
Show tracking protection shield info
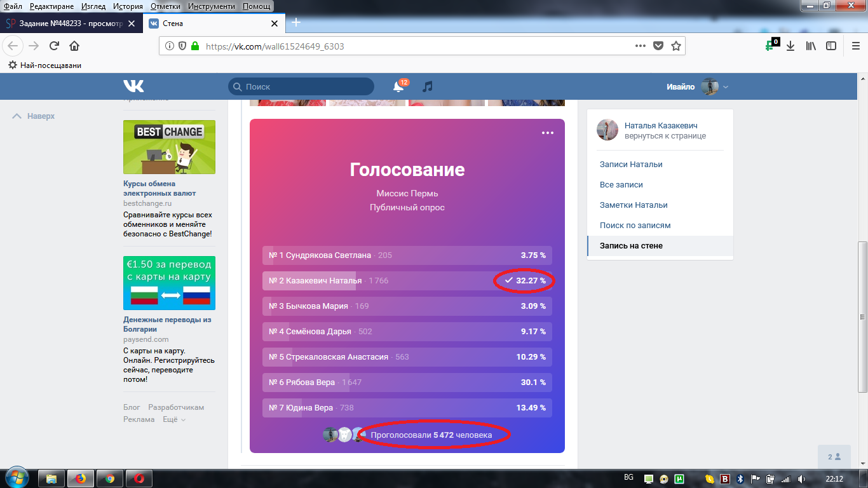(182, 46)
